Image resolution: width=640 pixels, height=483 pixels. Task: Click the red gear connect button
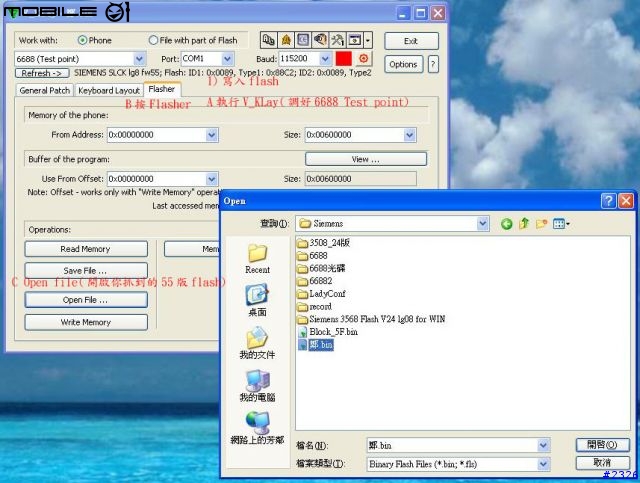363,59
